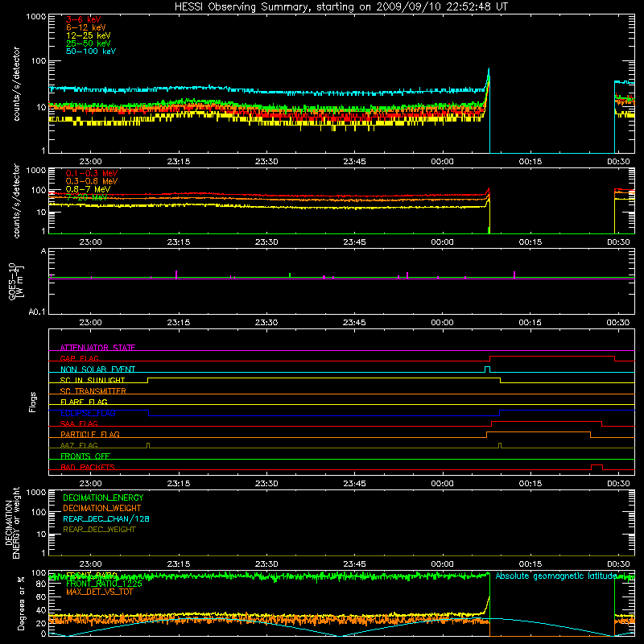The image size is (644, 644).
Task: Click the PARTICLE_FLAG label
Action: [90, 434]
